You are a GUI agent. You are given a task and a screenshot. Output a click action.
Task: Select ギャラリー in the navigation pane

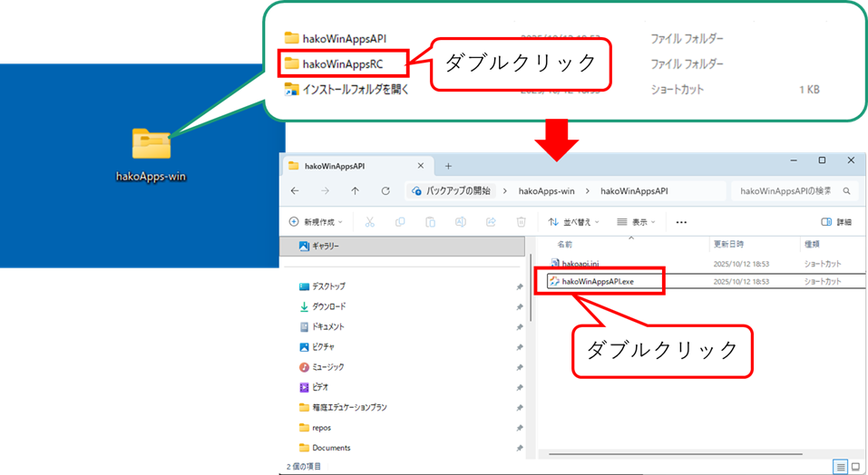(402, 246)
